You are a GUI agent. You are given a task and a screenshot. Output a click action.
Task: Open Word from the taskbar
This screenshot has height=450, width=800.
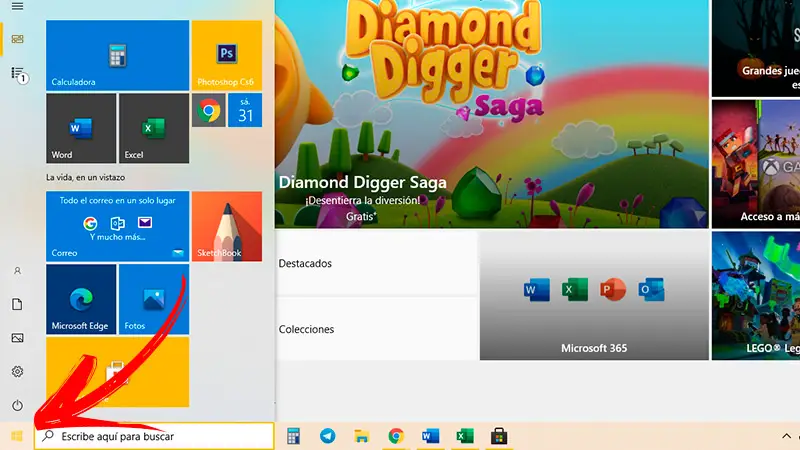pyautogui.click(x=431, y=436)
